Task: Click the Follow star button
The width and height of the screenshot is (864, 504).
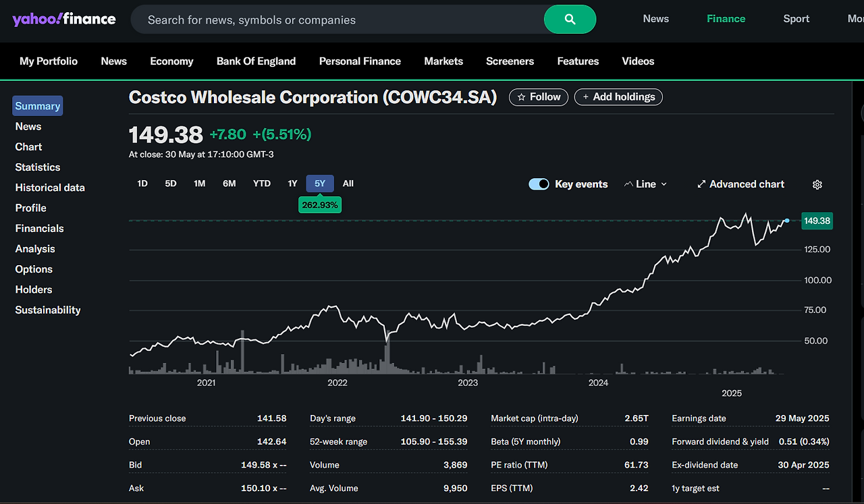Action: click(539, 97)
